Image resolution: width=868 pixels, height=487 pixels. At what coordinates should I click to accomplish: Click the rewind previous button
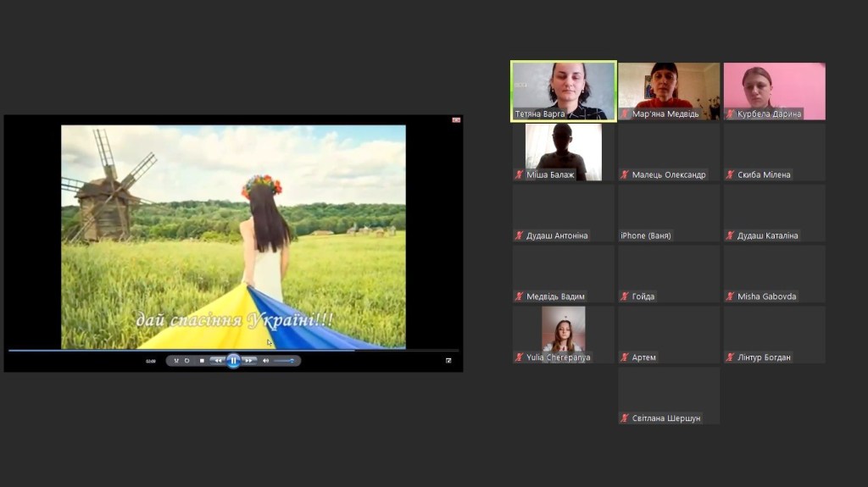point(217,361)
